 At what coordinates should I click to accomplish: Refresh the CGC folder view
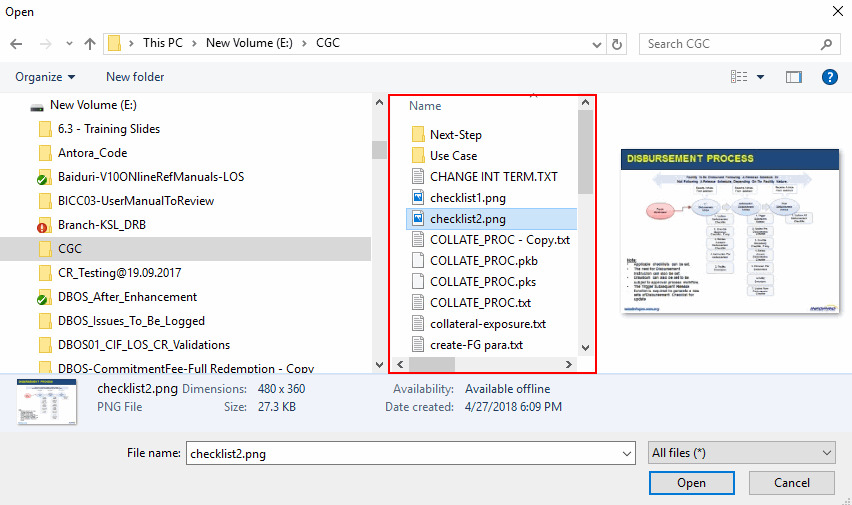click(x=617, y=44)
